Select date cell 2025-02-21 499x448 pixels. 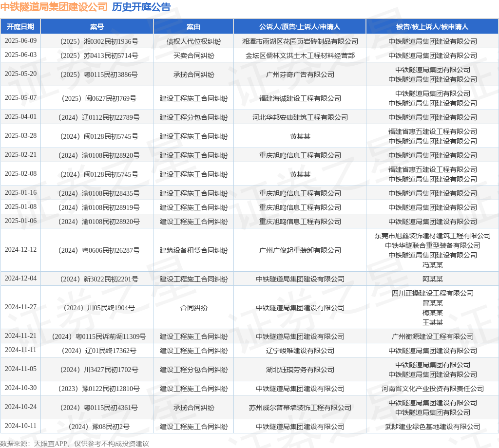20,154
